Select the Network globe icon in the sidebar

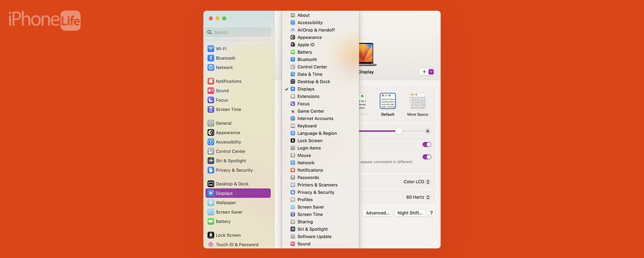coord(211,67)
